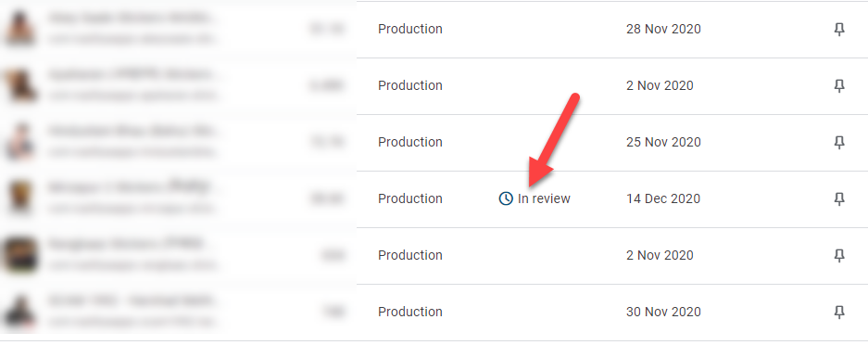Open the In review app's thumbnail

click(x=20, y=198)
